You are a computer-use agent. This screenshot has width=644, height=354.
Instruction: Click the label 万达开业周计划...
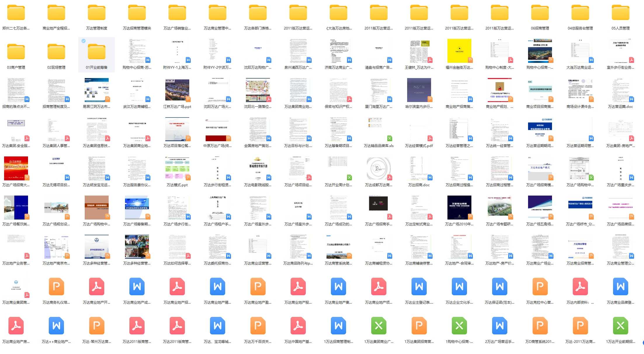tap(338, 185)
